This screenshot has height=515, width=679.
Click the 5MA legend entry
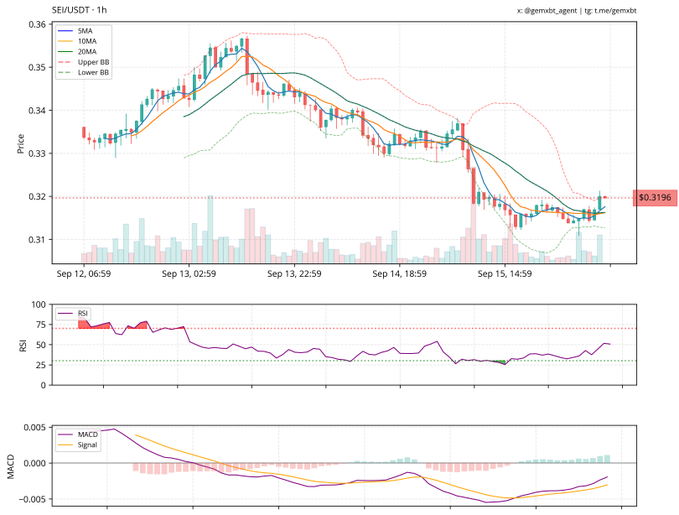pyautogui.click(x=85, y=32)
